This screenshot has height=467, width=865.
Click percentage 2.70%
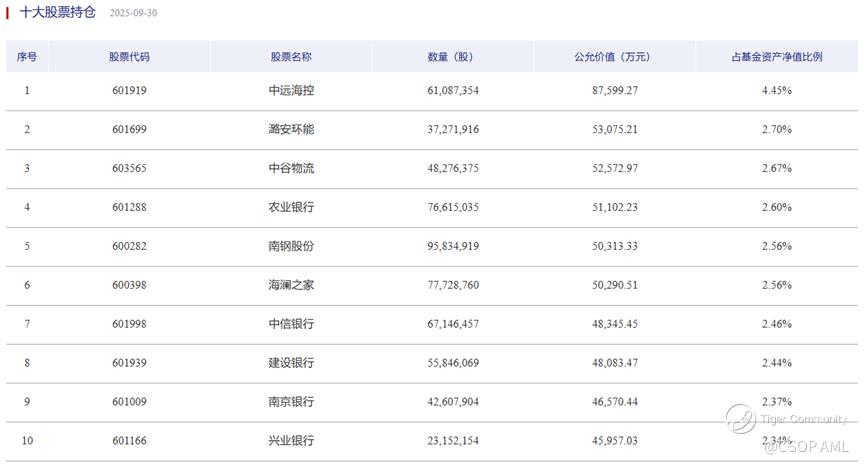click(x=777, y=129)
